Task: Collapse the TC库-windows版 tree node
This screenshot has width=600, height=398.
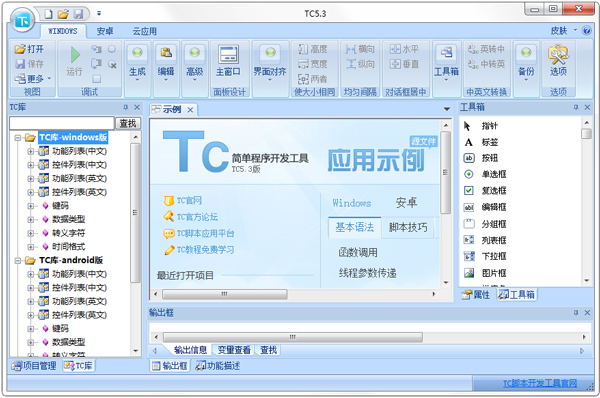Action: [17, 138]
